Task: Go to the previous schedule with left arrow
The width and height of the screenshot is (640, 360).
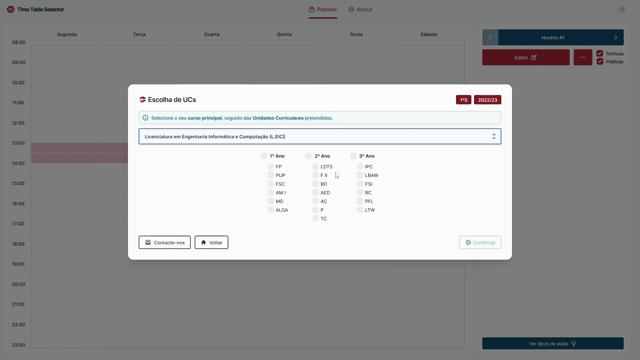Action: tap(490, 37)
